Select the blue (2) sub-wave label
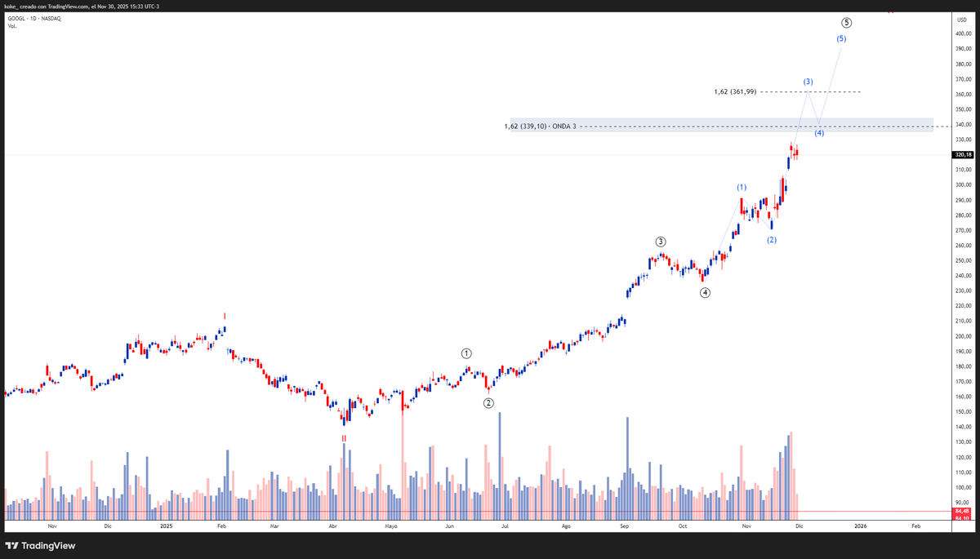The width and height of the screenshot is (980, 559). (x=771, y=240)
